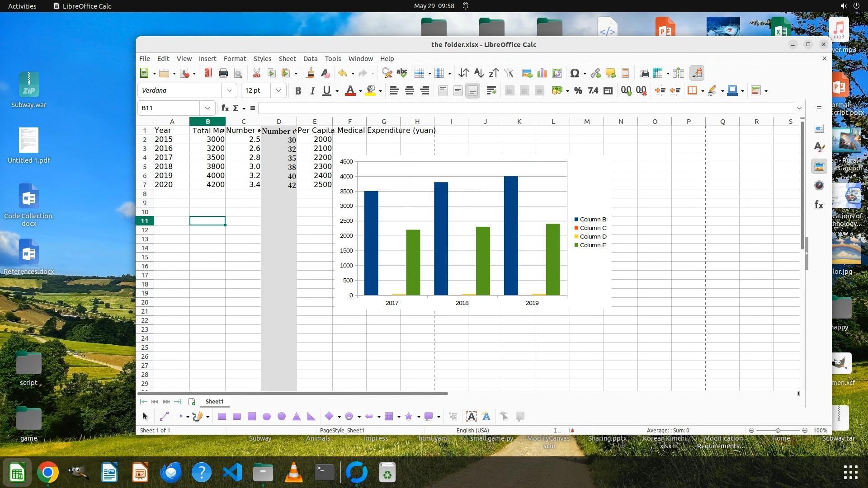Toggle italic formatting
The width and height of the screenshot is (868, 488).
(312, 91)
